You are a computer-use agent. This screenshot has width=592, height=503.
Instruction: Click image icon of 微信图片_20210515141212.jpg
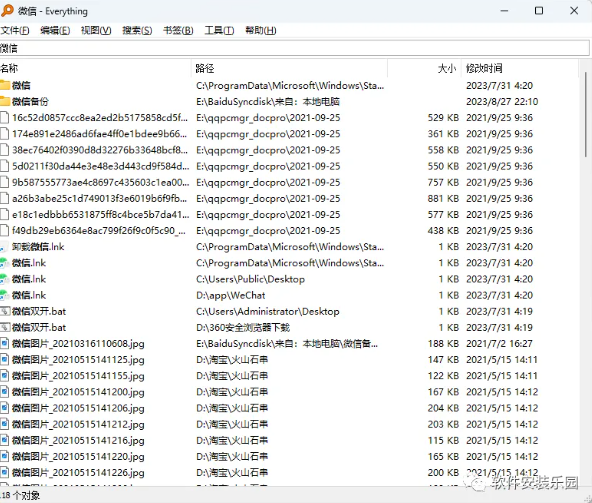click(x=5, y=424)
